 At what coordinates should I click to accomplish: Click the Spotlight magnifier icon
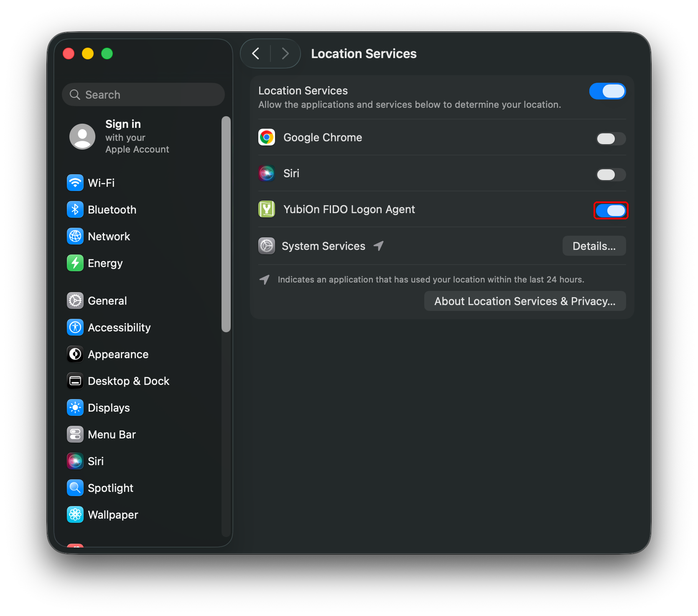point(75,488)
